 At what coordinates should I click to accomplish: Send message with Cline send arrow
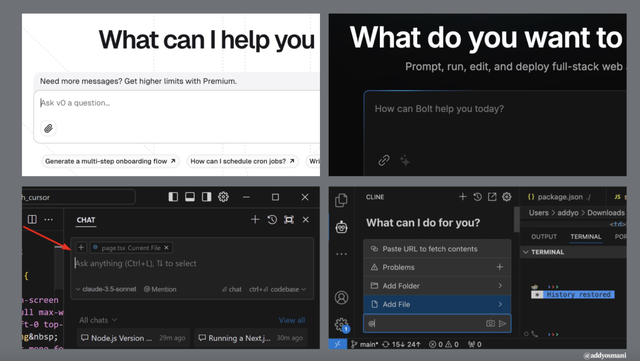coord(502,323)
